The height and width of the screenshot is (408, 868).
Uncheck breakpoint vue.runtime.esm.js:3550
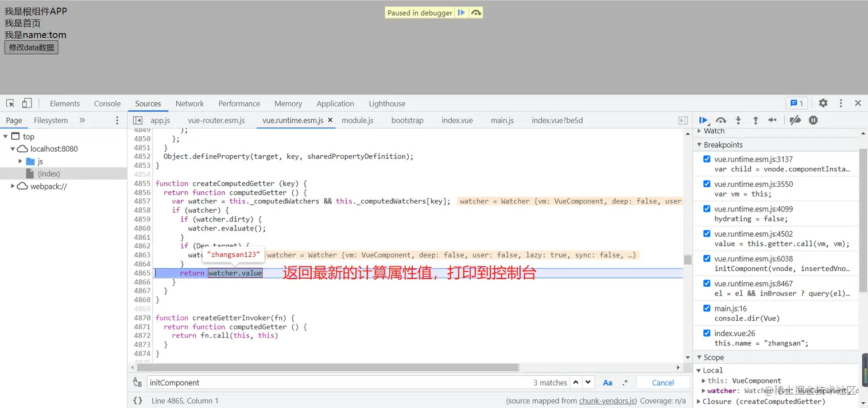click(x=707, y=184)
